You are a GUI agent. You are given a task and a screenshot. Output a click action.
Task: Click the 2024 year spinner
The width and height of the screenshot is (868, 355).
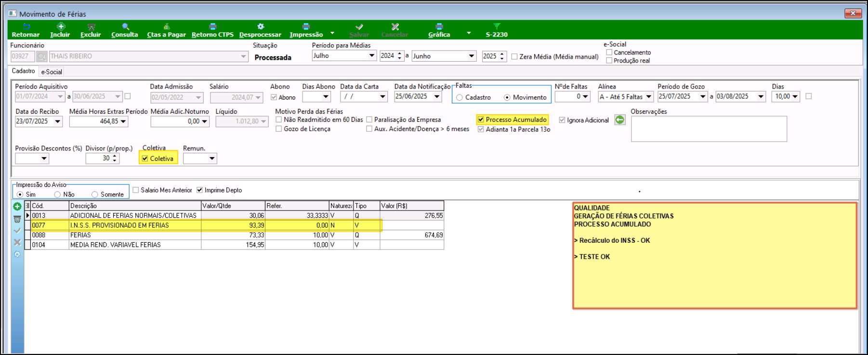(399, 56)
